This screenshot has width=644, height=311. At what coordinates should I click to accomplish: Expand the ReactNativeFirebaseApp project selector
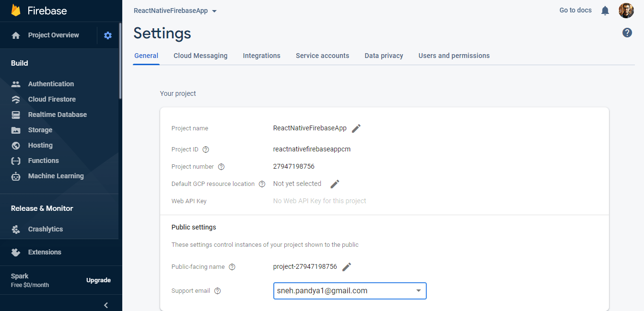175,11
